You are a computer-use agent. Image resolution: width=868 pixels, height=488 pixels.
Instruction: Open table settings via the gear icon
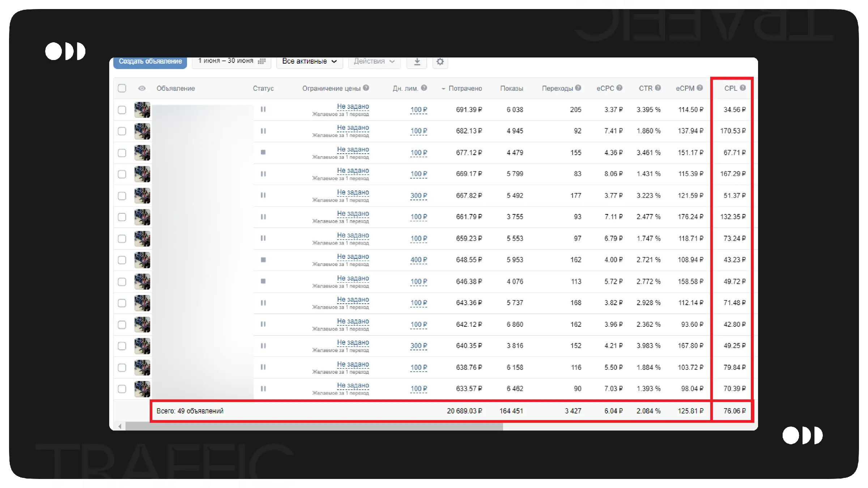coord(440,61)
